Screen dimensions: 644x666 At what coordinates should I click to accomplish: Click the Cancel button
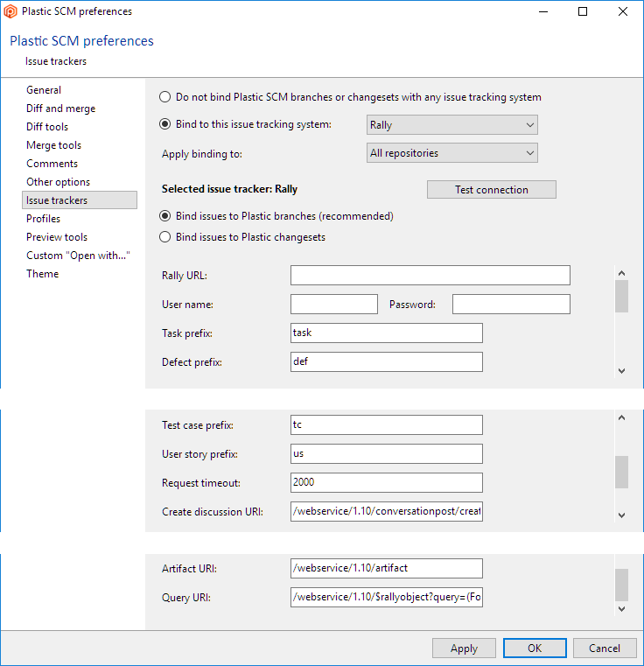605,648
